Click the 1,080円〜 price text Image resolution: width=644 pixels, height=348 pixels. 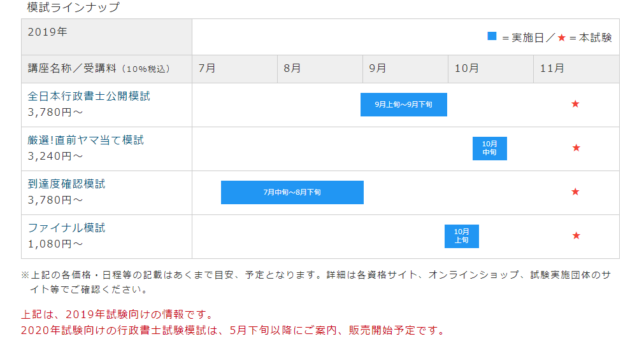pyautogui.click(x=55, y=244)
